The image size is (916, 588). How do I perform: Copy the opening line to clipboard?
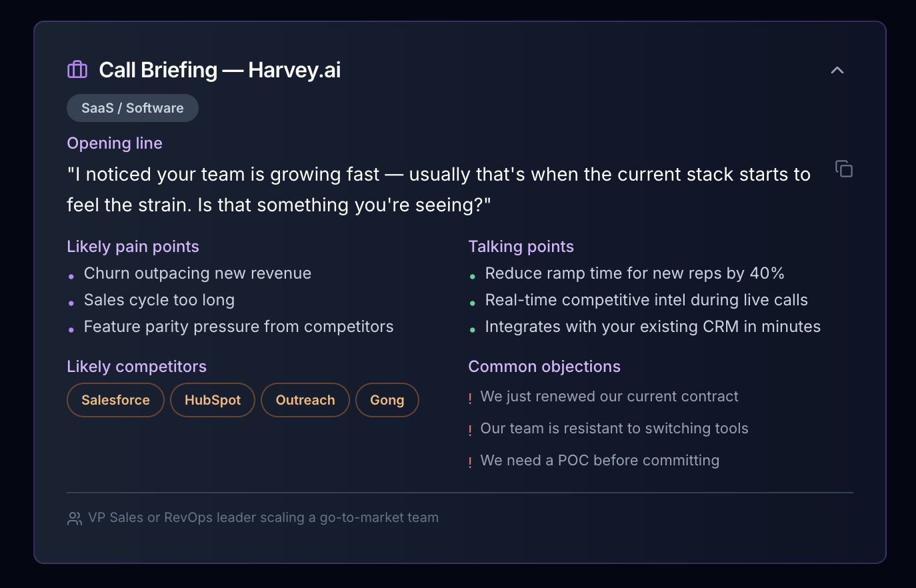(x=844, y=169)
